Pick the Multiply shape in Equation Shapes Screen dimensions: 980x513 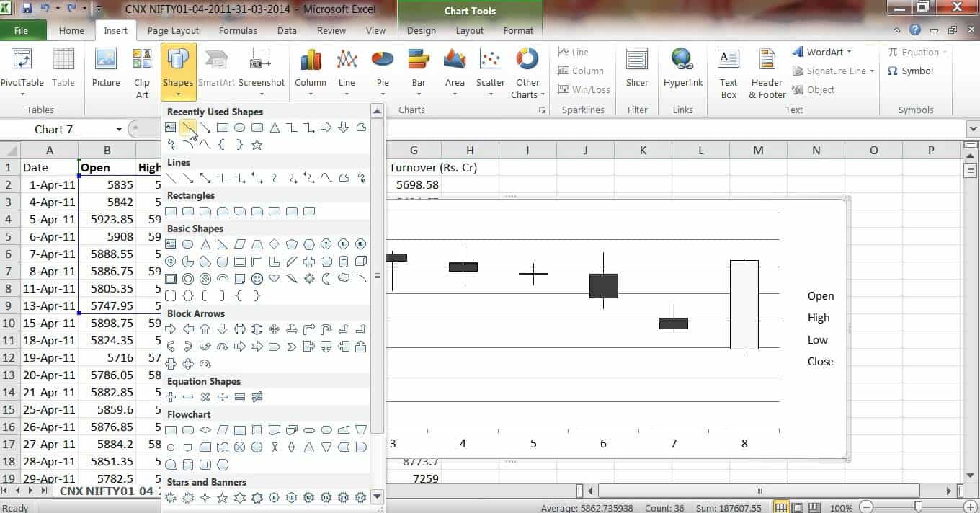pos(205,397)
